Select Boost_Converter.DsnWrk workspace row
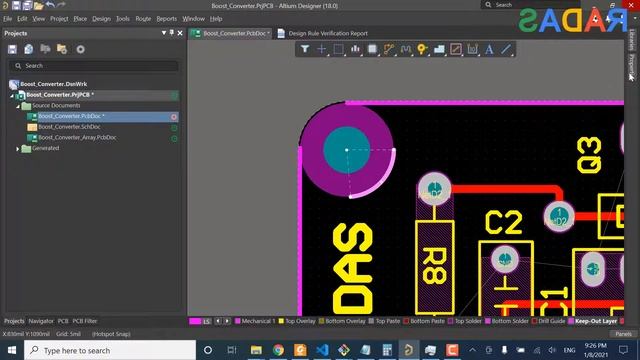This screenshot has width=640, height=360. (x=53, y=84)
